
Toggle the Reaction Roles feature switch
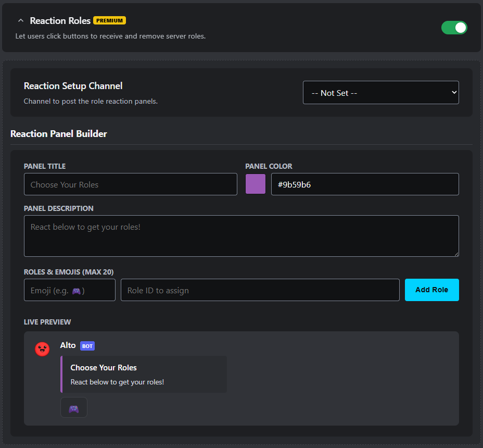[454, 28]
